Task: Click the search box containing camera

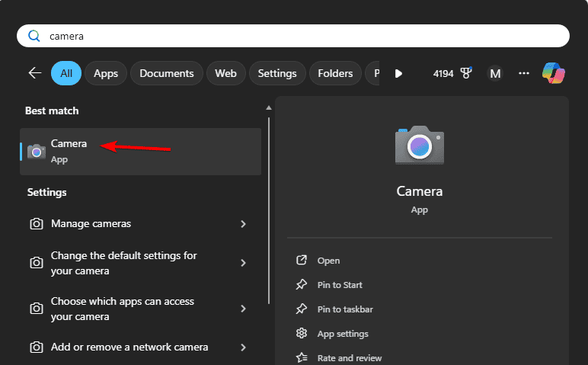Action: tap(293, 36)
